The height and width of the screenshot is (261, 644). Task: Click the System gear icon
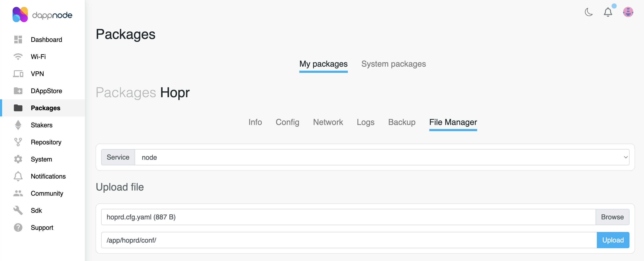click(x=18, y=159)
